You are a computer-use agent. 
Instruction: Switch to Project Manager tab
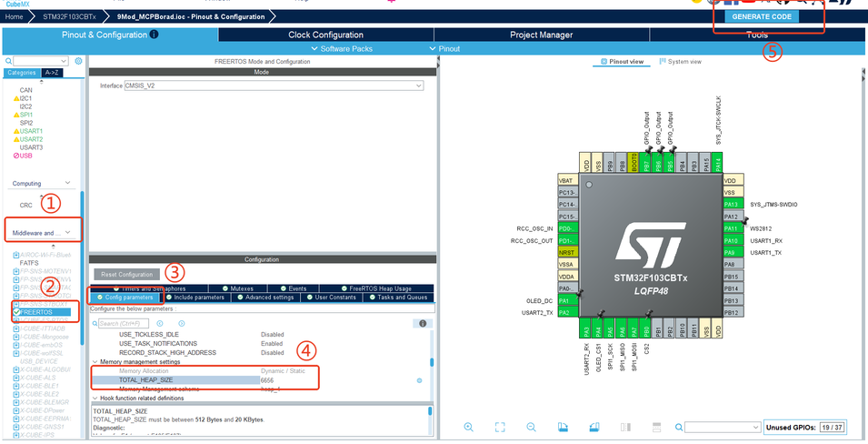541,35
